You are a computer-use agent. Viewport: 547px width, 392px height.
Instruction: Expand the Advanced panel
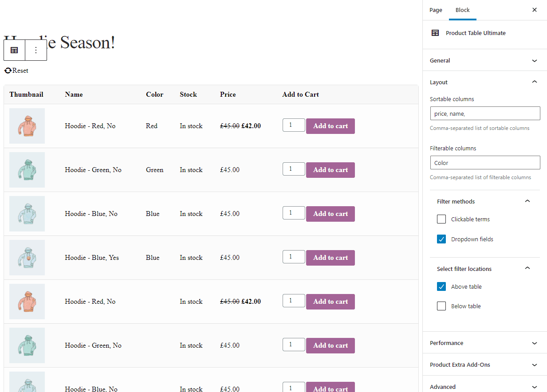click(x=484, y=387)
